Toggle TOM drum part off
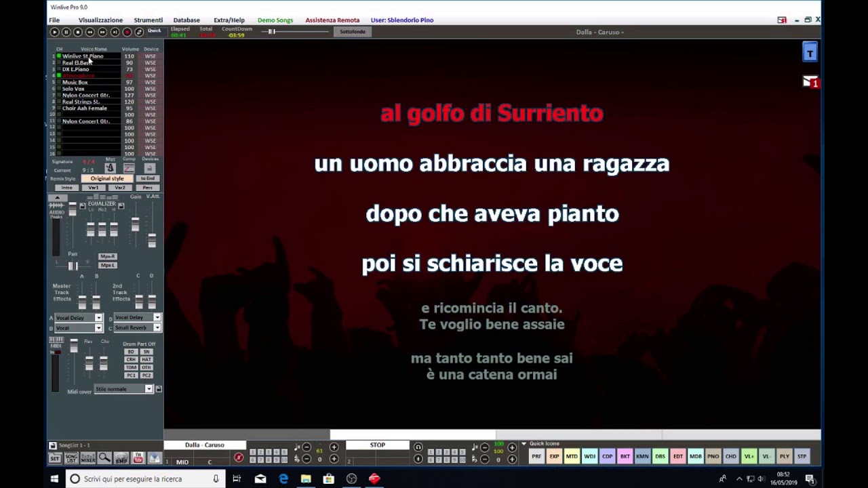The height and width of the screenshot is (488, 868). (x=131, y=367)
